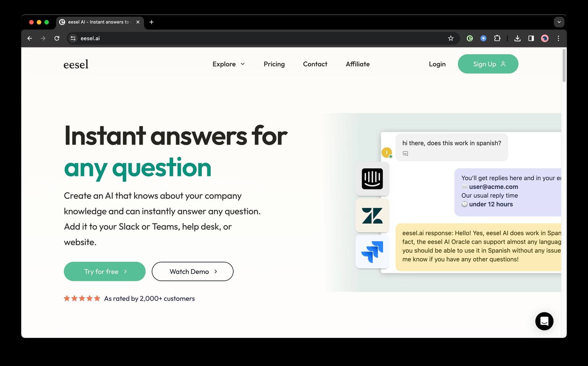The width and height of the screenshot is (588, 366).
Task: Close the eesel AI tab
Action: coord(138,22)
